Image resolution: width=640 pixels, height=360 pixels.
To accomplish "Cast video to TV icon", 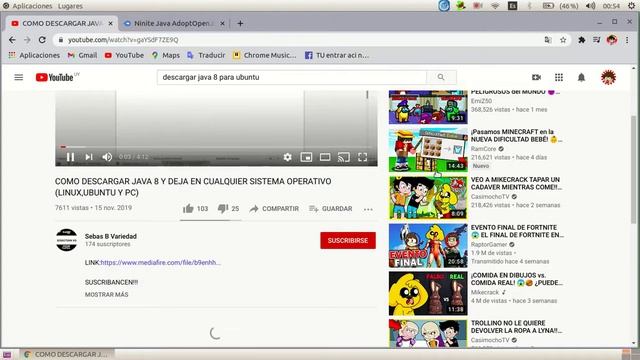I will pos(344,157).
